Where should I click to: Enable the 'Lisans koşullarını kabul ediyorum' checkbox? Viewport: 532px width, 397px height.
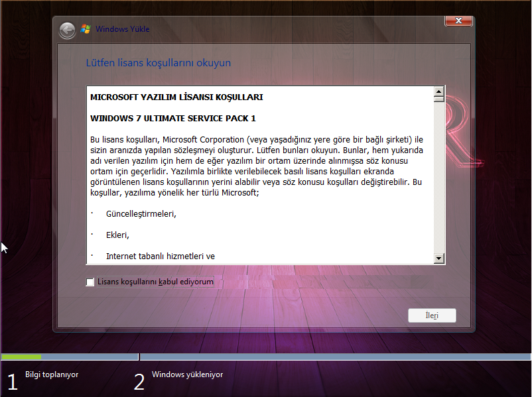click(91, 282)
